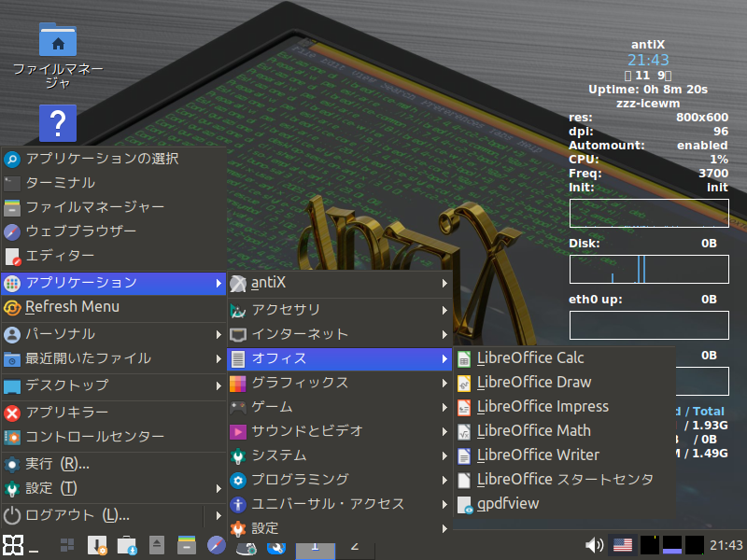Open ファイルマネージャー from the main menu

click(x=114, y=207)
